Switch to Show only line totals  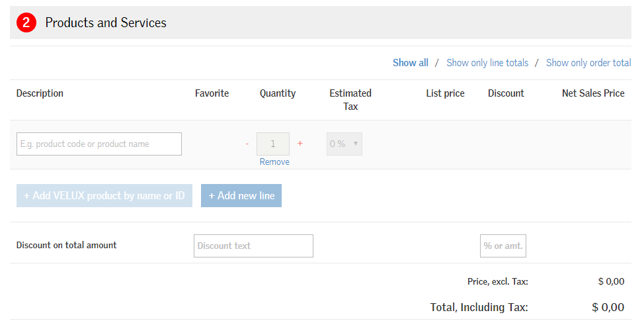[x=487, y=63]
